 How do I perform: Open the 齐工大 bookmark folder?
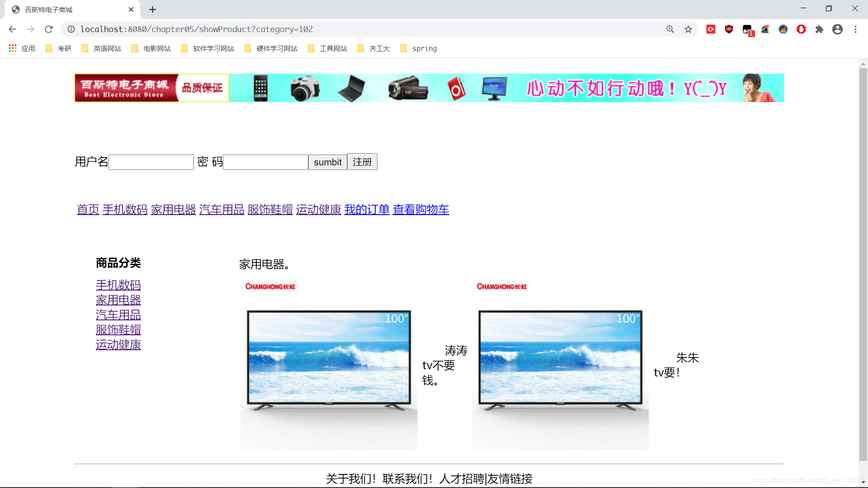(373, 48)
